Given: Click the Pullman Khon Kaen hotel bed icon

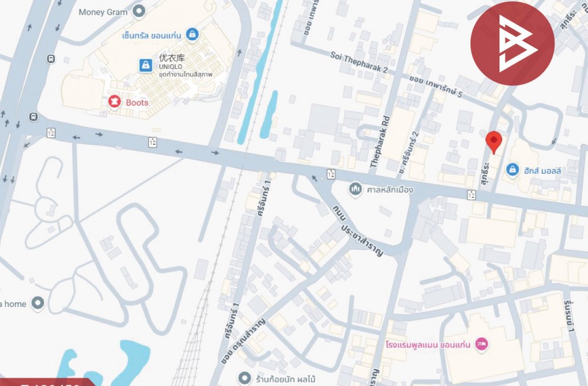Looking at the screenshot, I should [482, 344].
